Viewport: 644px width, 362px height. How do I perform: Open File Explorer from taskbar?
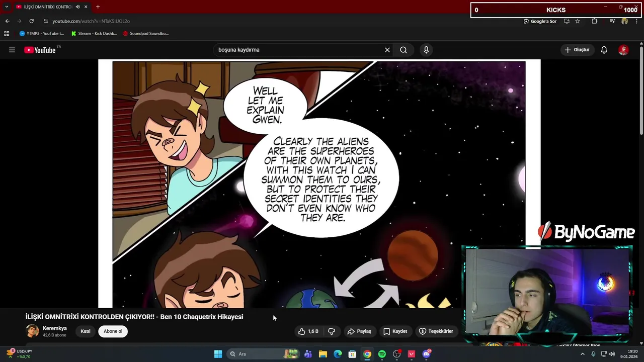[323, 354]
